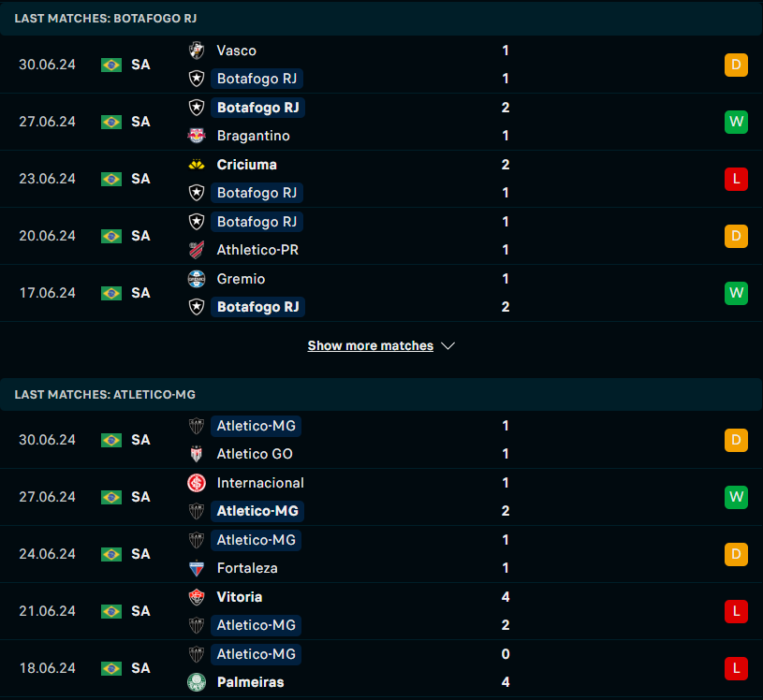Click Atletico-MG crest in Fortaleza match

click(197, 540)
